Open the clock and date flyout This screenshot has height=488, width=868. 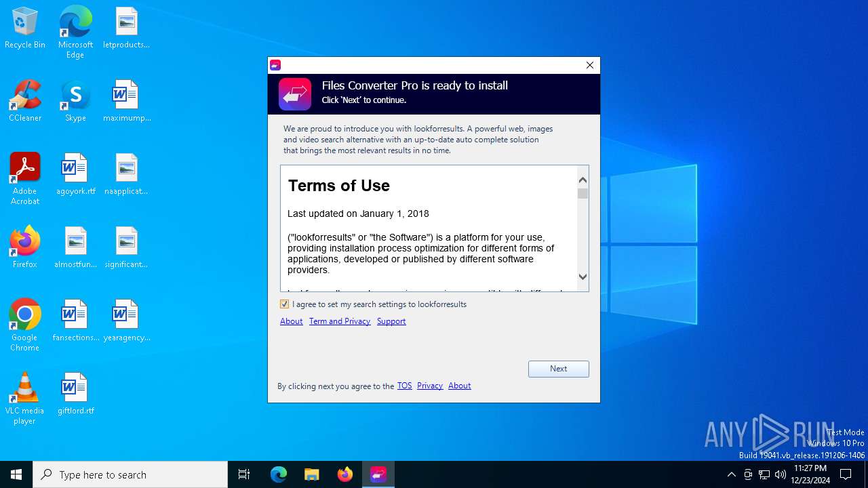coord(810,474)
